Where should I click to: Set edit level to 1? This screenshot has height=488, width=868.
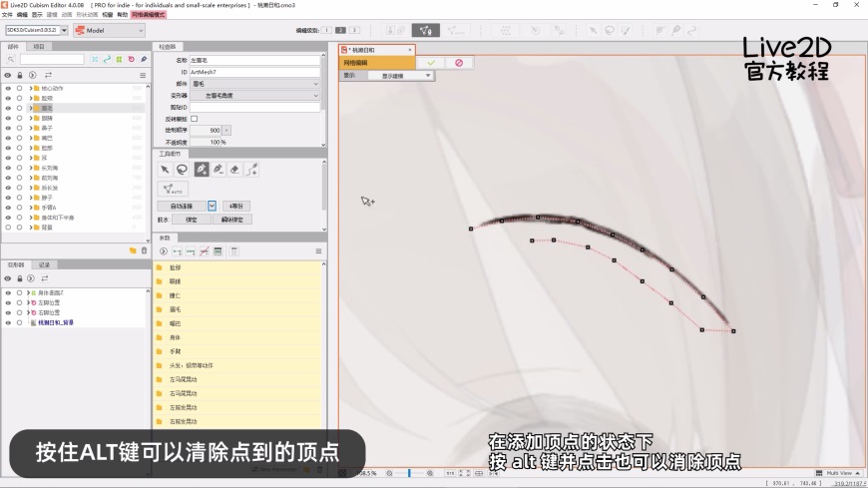pyautogui.click(x=326, y=31)
